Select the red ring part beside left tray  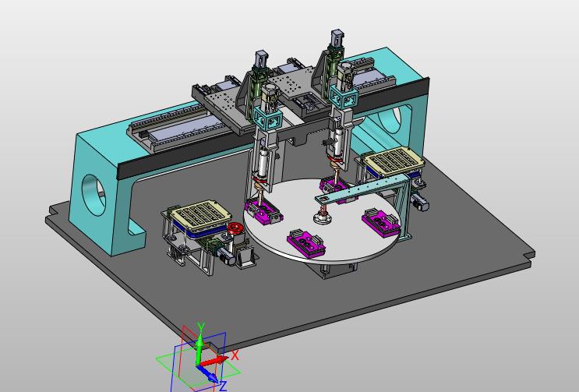pos(235,228)
